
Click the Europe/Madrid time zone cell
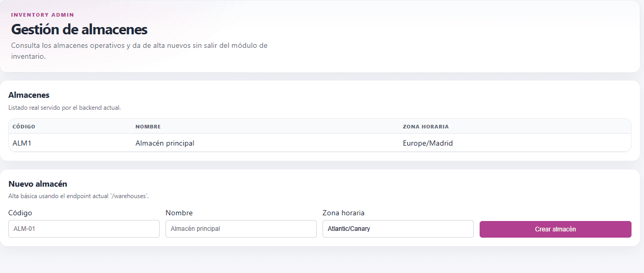(x=428, y=143)
